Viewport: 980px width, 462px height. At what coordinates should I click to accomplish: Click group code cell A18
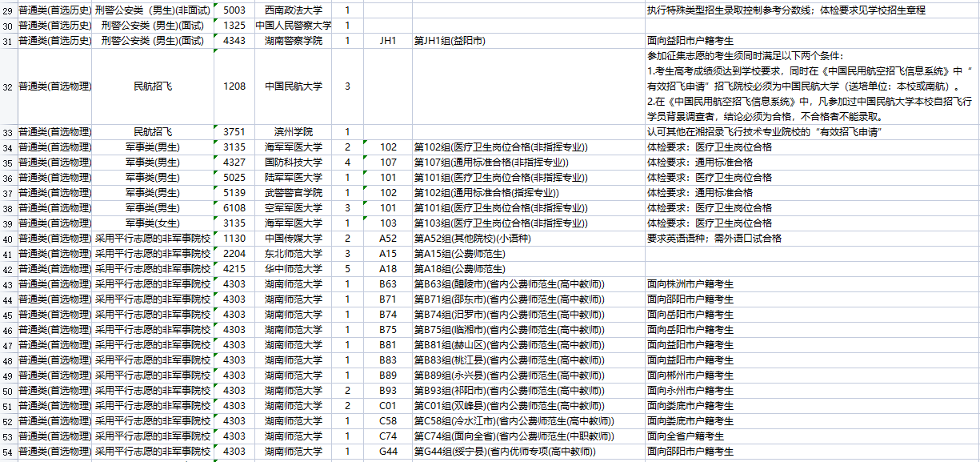(388, 269)
